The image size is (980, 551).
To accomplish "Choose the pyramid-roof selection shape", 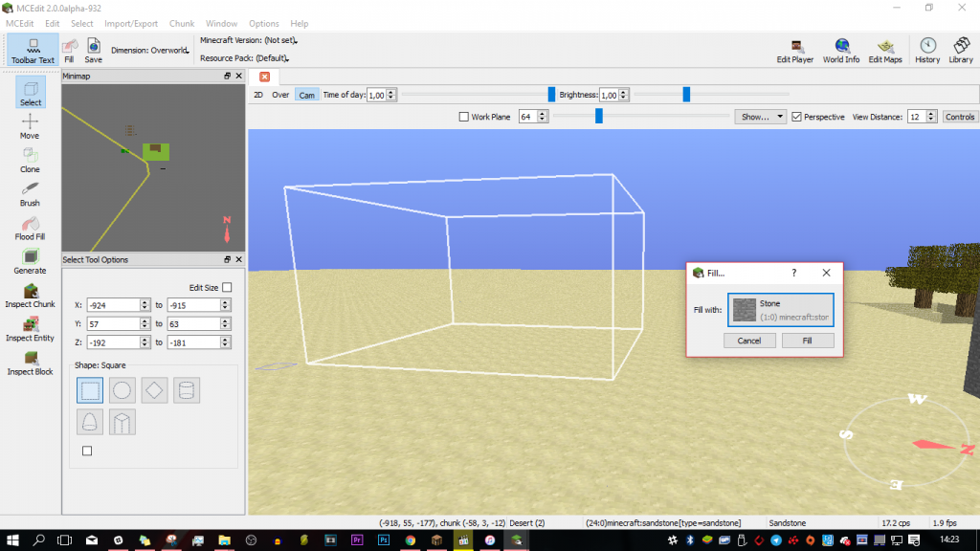I will [x=122, y=422].
